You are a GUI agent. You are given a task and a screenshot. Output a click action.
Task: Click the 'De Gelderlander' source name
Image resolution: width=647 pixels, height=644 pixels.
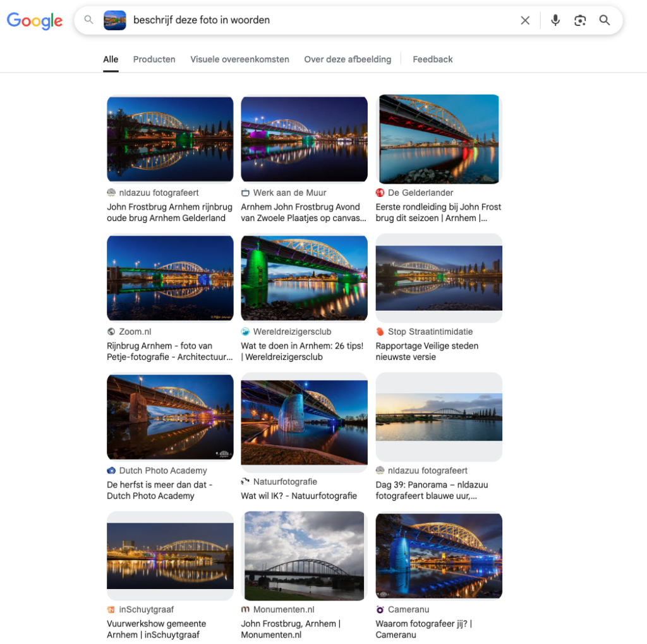[x=420, y=193]
